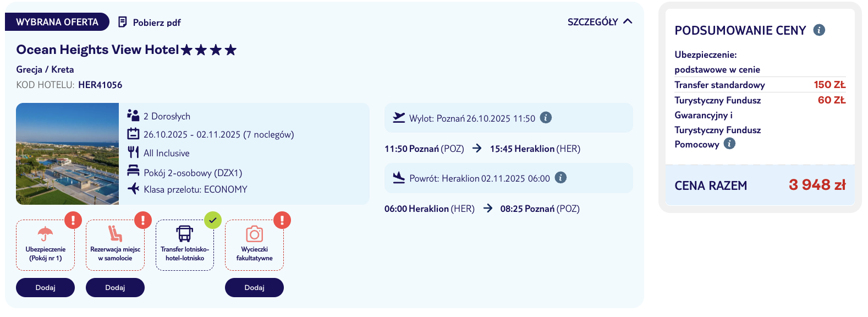Show info about Turystyczny Fundusz Pomocowy
This screenshot has height=317, width=868.
[729, 144]
